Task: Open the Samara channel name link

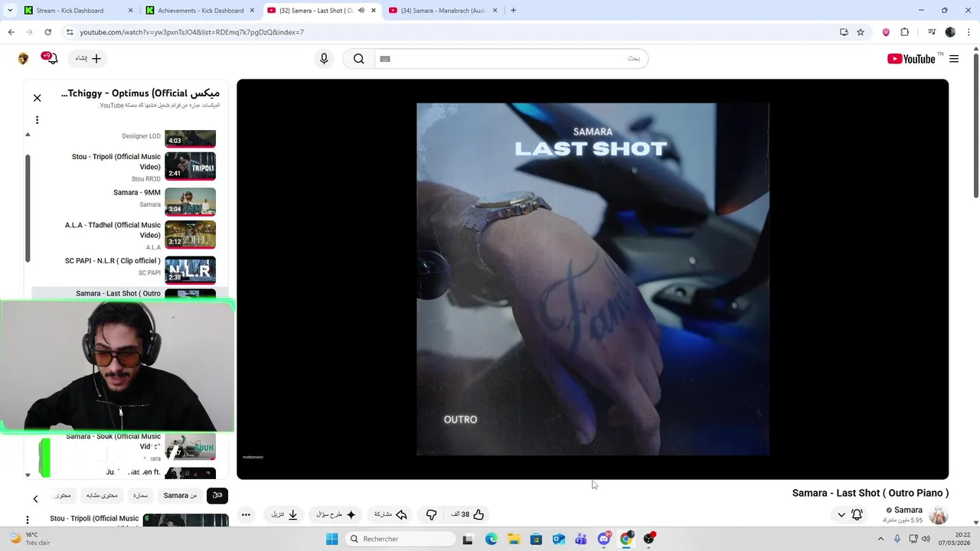Action: tap(908, 510)
